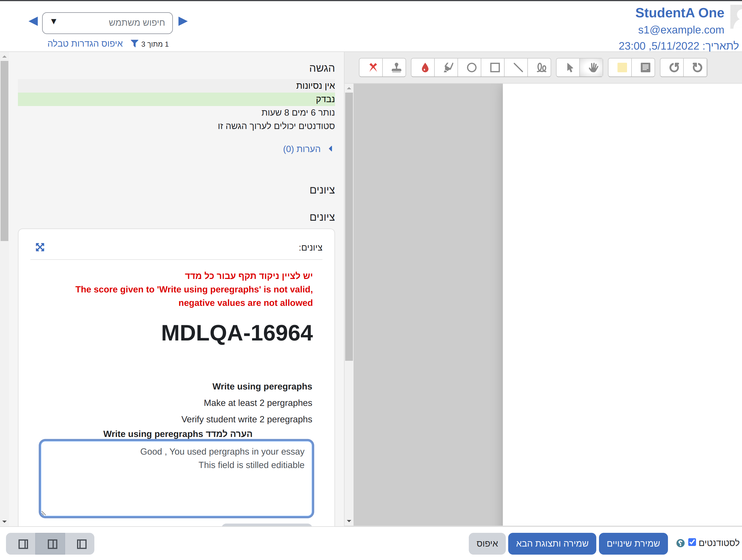Screen dimensions: 742x560
Task: Click the Reset button
Action: pos(487,543)
